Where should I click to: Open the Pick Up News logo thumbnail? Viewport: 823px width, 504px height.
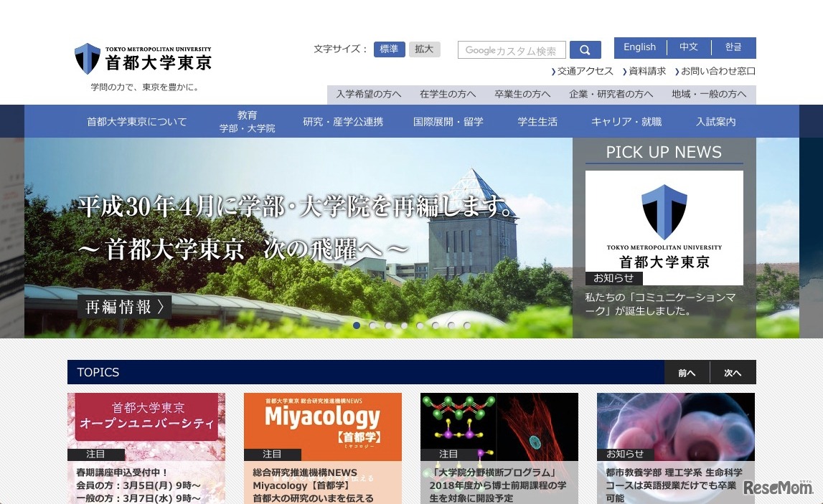(x=664, y=227)
